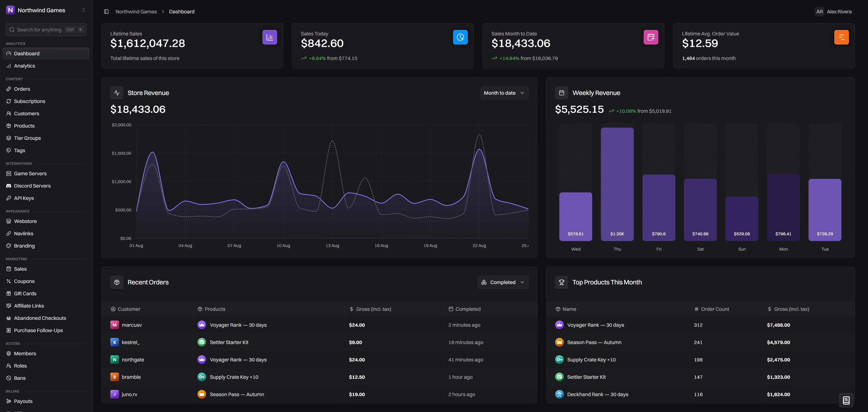This screenshot has height=412, width=868.
Task: Toggle the sidebar panel icon
Action: coord(106,12)
